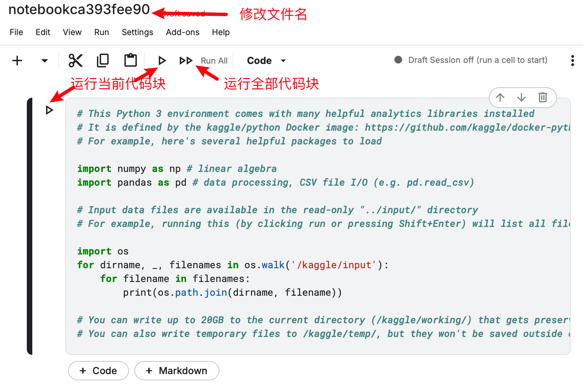Click the fast-forward Run All icon
The height and width of the screenshot is (392, 583).
pyautogui.click(x=186, y=61)
